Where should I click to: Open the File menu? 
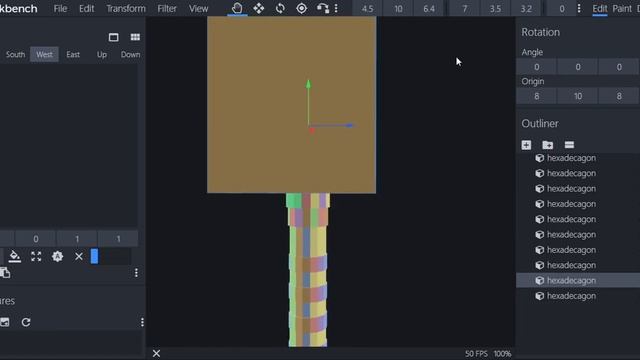tap(60, 8)
